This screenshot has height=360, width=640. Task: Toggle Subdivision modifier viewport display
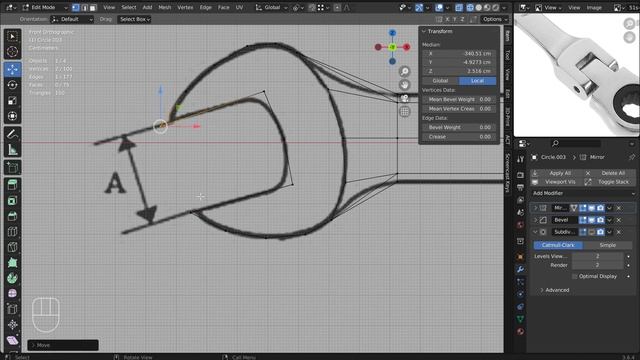[591, 232]
